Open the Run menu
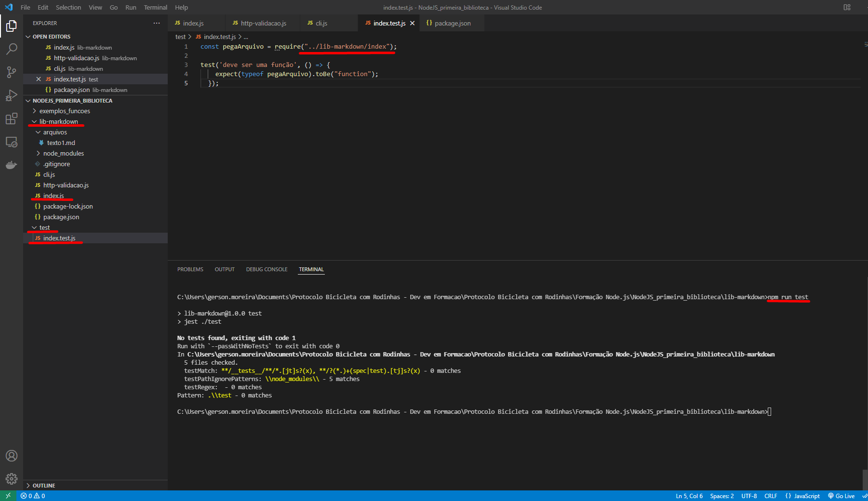The width and height of the screenshot is (868, 501). (131, 7)
